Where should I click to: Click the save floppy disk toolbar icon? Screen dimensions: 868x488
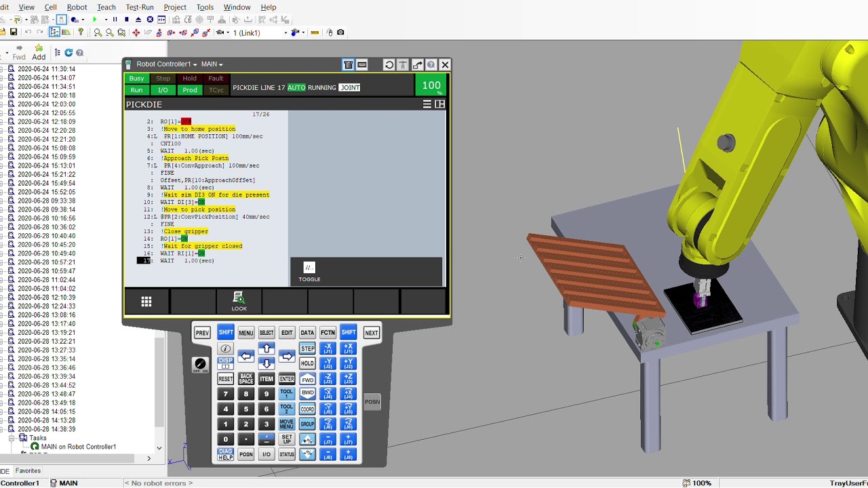13,33
